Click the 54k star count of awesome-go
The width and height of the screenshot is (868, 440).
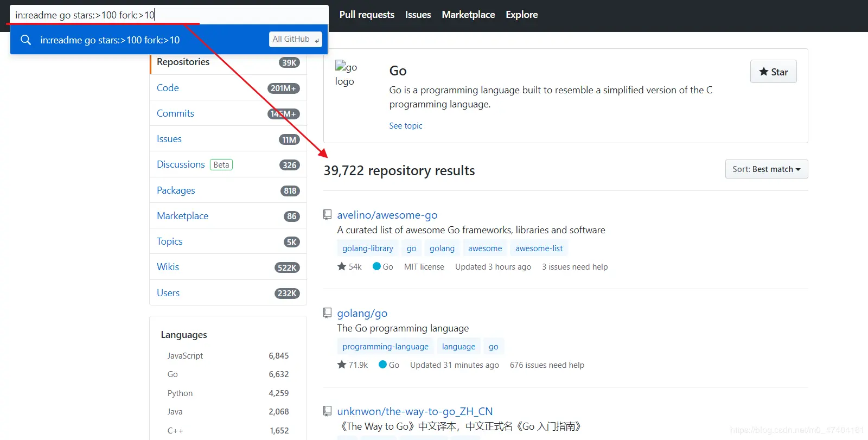pos(349,266)
